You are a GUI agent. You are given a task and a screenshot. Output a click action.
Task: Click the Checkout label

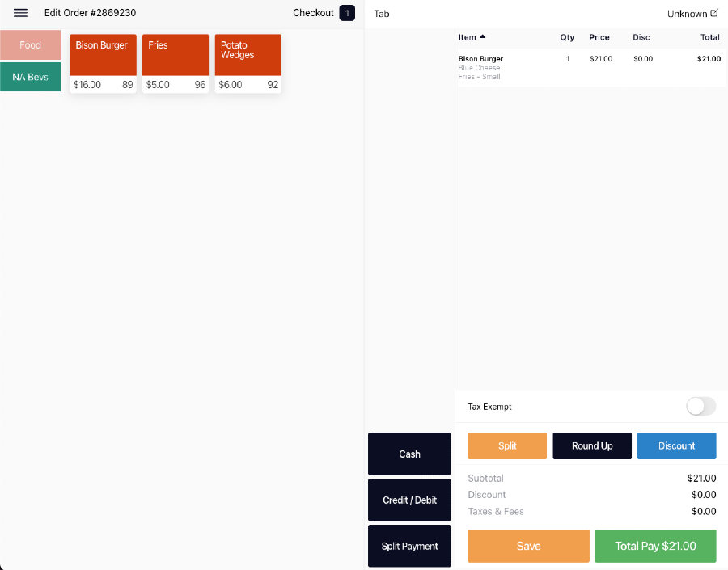point(313,13)
